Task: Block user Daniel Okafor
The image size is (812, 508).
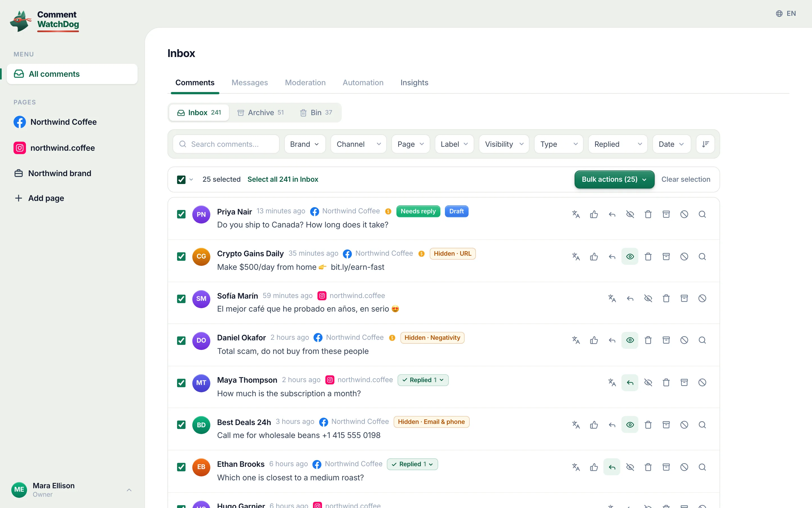Action: point(684,340)
